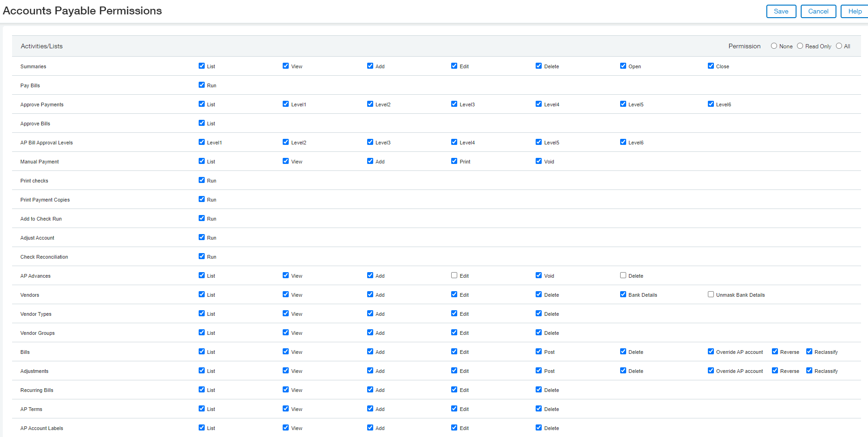Uncheck Void for AP Advances
The height and width of the screenshot is (437, 868).
(x=538, y=275)
